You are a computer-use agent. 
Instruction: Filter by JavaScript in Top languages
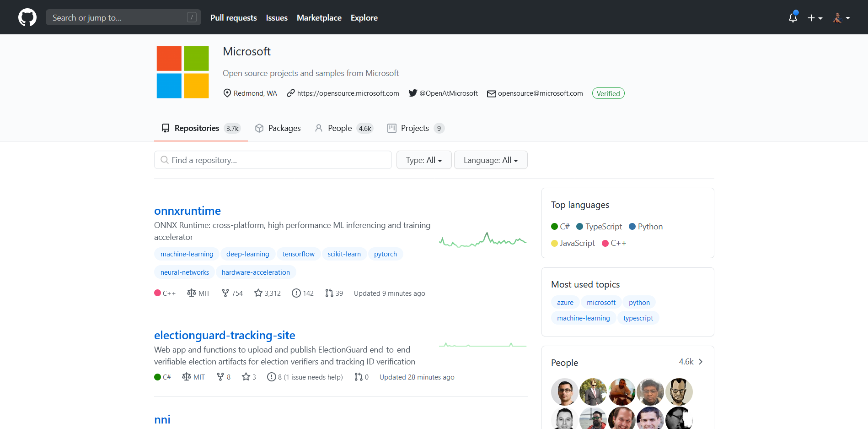[x=573, y=243]
